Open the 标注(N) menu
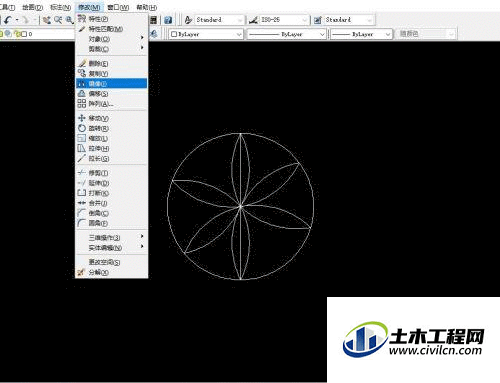This screenshot has height=383, width=500. coord(60,7)
